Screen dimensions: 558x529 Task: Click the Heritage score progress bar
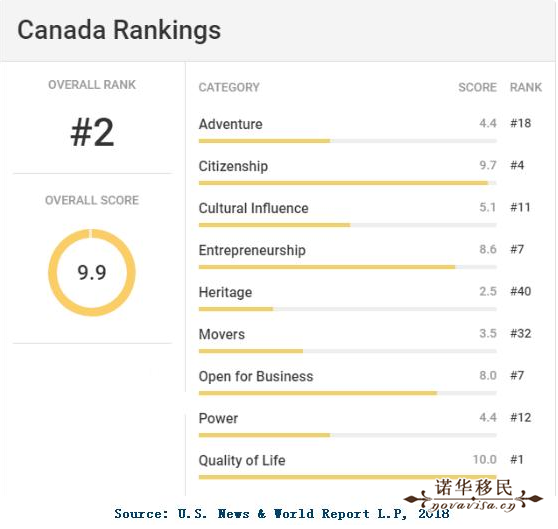coord(347,309)
